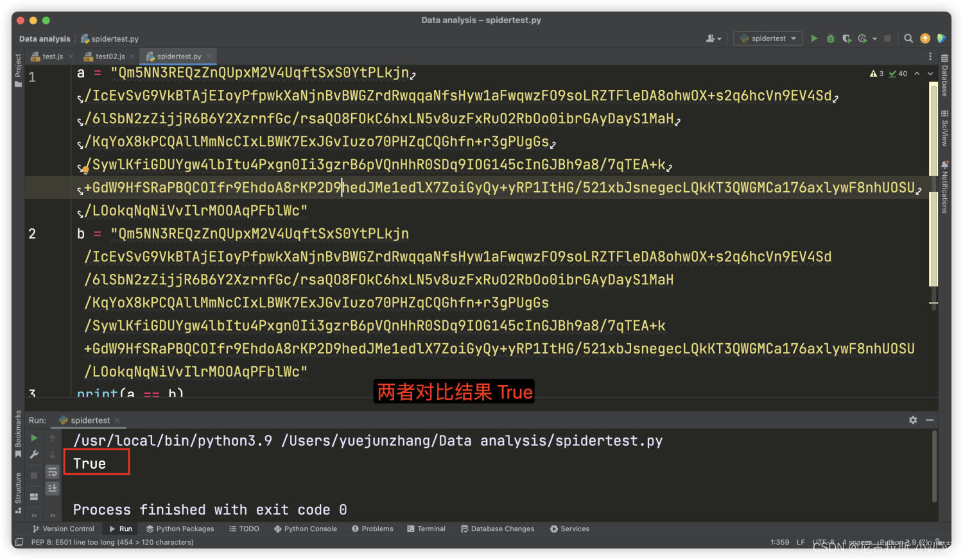
Task: Start debugging with the green bug icon
Action: pos(830,38)
